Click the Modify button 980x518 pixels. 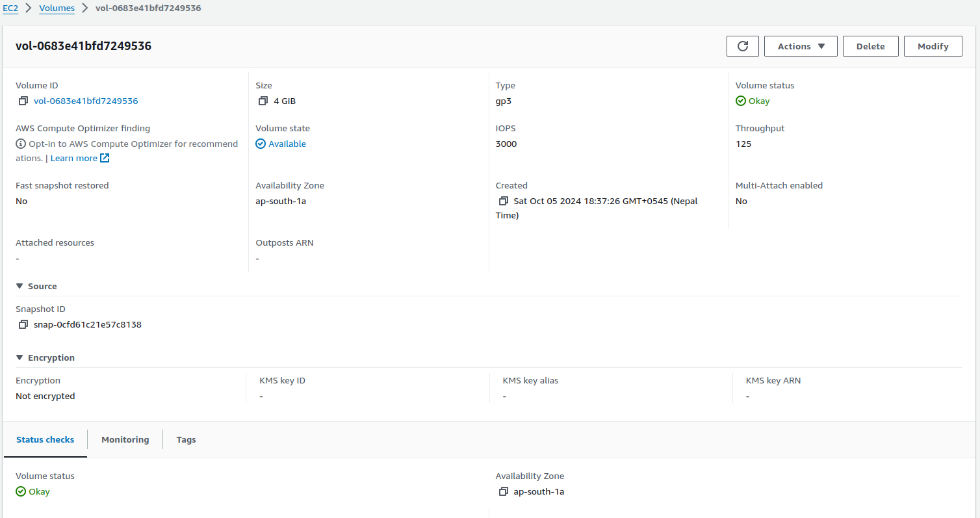coord(933,46)
